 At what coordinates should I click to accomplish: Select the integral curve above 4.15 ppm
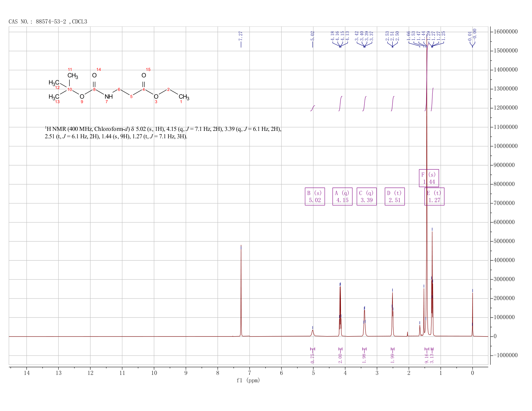point(340,103)
